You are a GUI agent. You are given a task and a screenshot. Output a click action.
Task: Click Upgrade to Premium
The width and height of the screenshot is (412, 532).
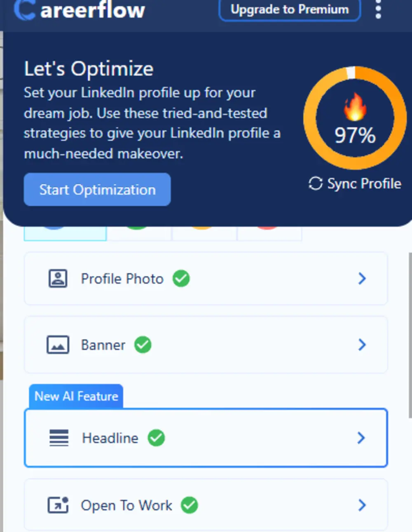point(289,9)
